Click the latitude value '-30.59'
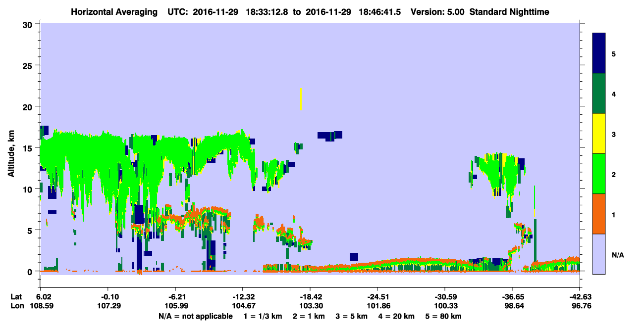 pos(445,296)
